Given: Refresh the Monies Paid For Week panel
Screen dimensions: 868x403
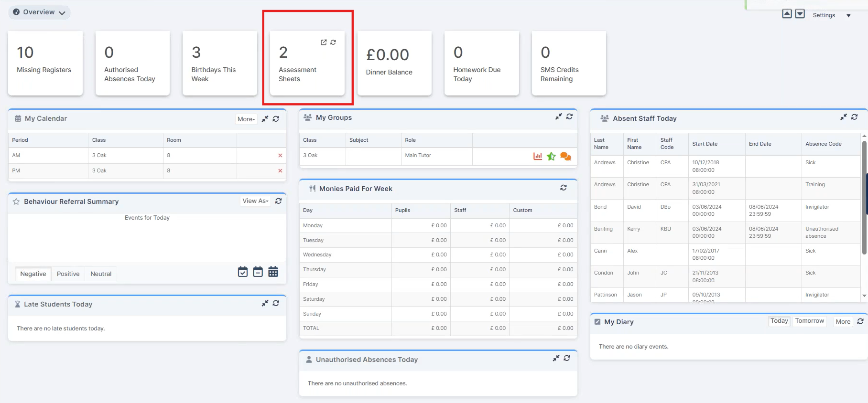Looking at the screenshot, I should tap(564, 188).
